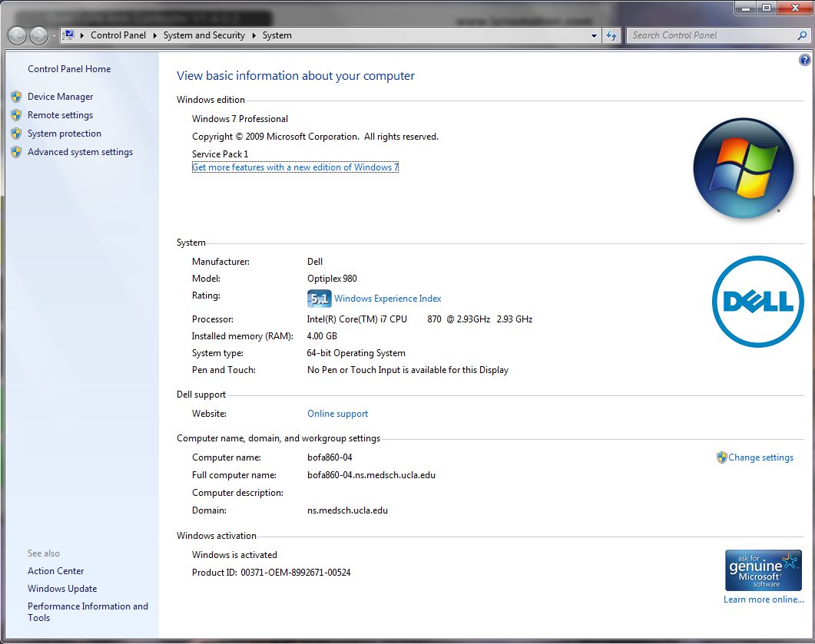Screen dimensions: 815x644
Task: Click domain value ns.medsch.ucla.edu
Action: tap(347, 510)
